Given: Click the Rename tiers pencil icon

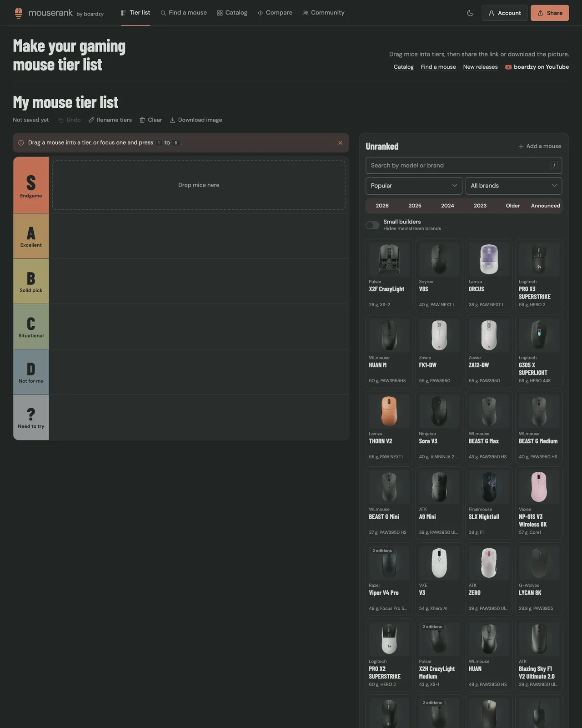Looking at the screenshot, I should (x=91, y=120).
